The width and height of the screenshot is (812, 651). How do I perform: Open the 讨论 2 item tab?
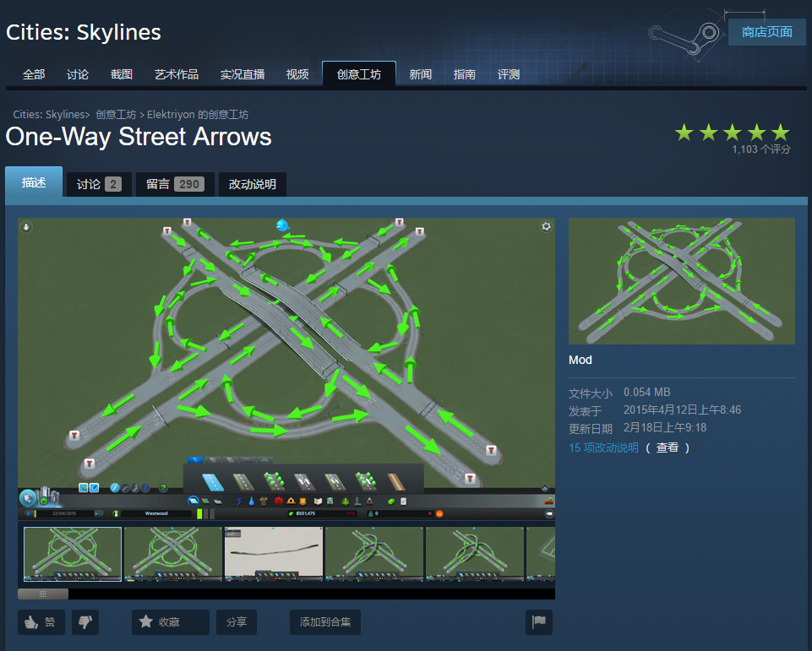[99, 184]
